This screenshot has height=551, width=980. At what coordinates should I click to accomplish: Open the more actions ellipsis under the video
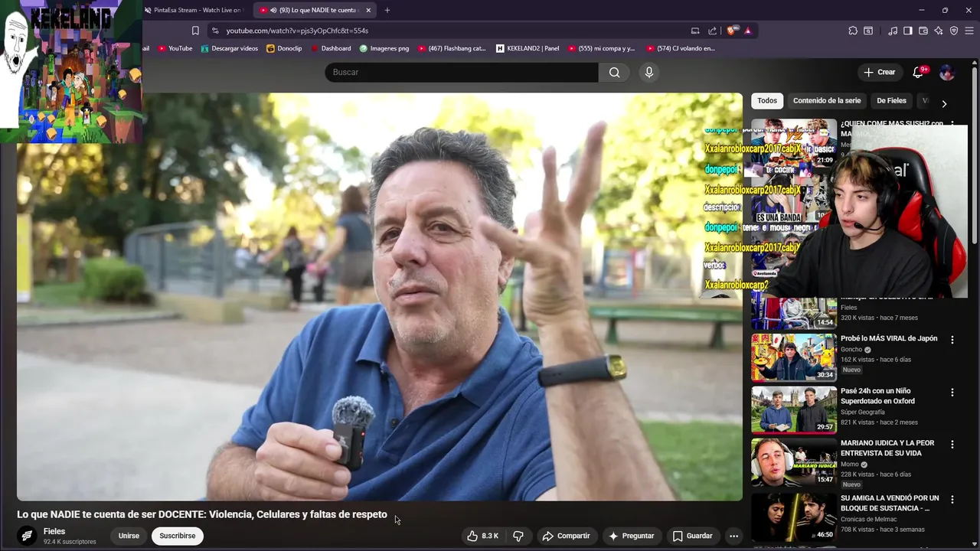click(x=733, y=536)
